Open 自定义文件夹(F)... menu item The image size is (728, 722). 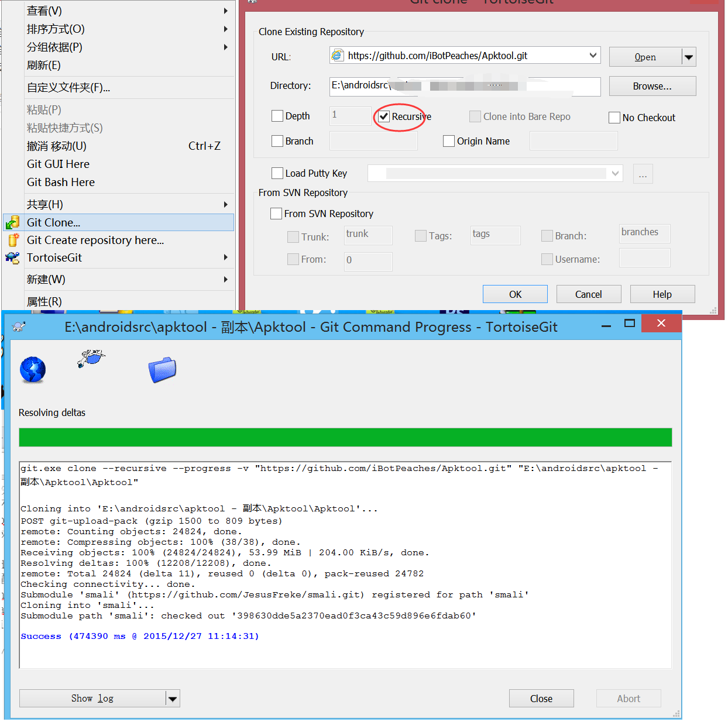tap(119, 87)
